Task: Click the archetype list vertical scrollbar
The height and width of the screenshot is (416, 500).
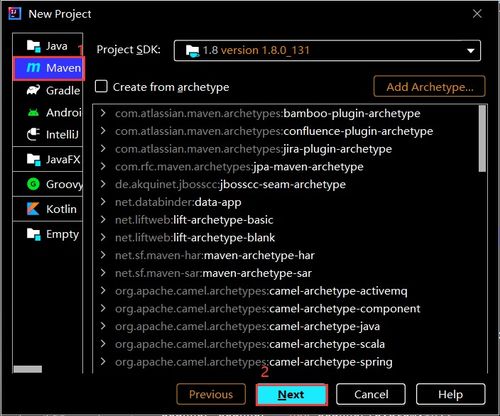Action: (x=482, y=138)
